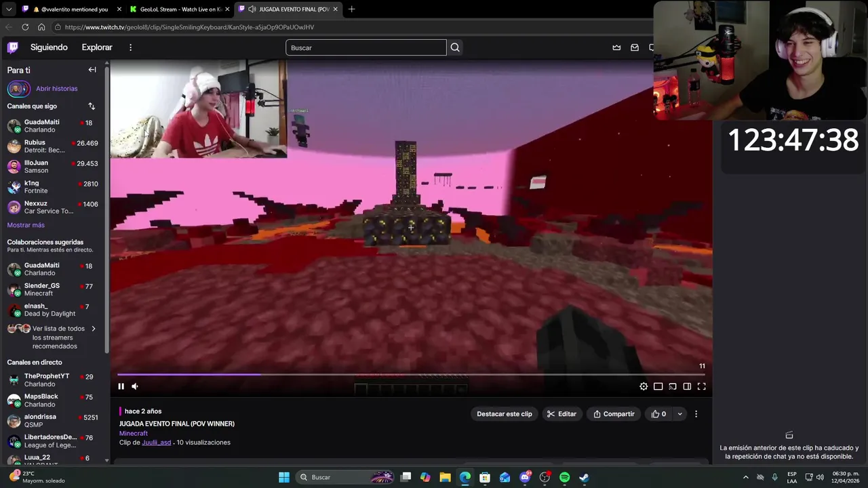This screenshot has width=868, height=488.
Task: Open Juulii_asd clipper profile link
Action: [157, 443]
